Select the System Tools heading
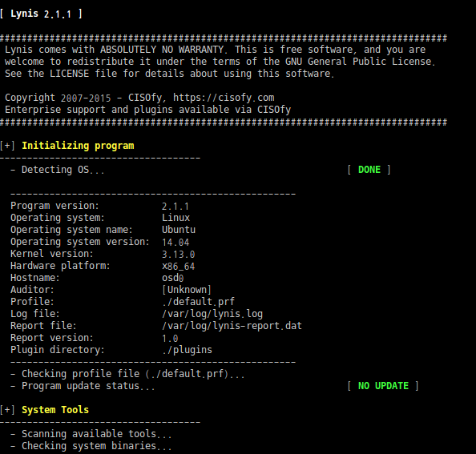 click(55, 410)
